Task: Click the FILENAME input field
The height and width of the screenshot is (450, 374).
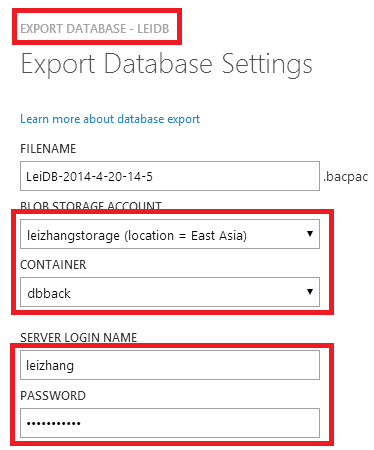Action: click(170, 176)
